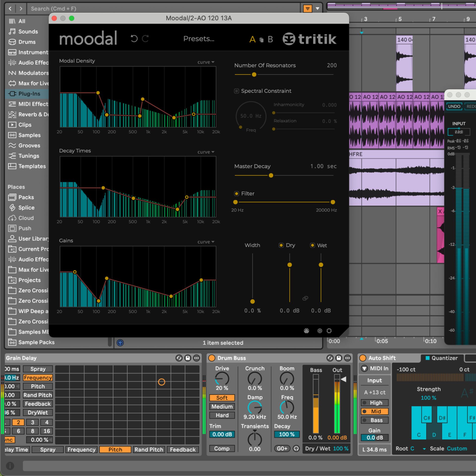Viewport: 476px width, 476px height.
Task: Click the browser search field
Action: coord(164,9)
